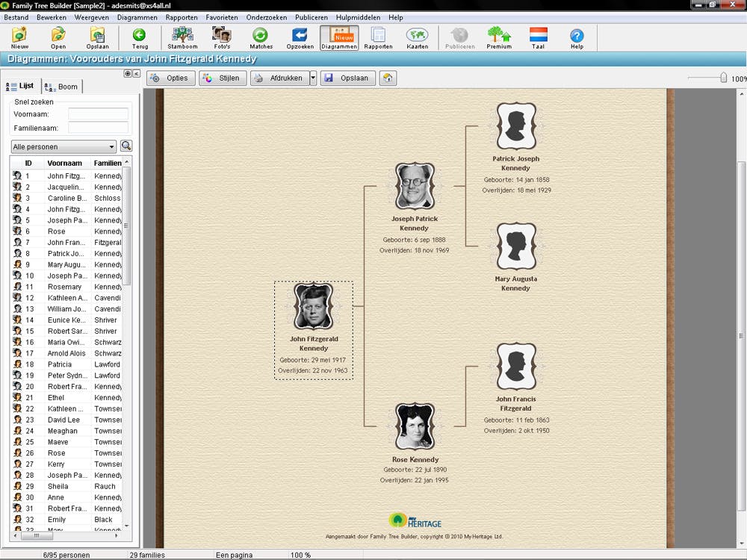Click person icon for row 9 Mary Augu...
The image size is (747, 560).
pyautogui.click(x=17, y=264)
